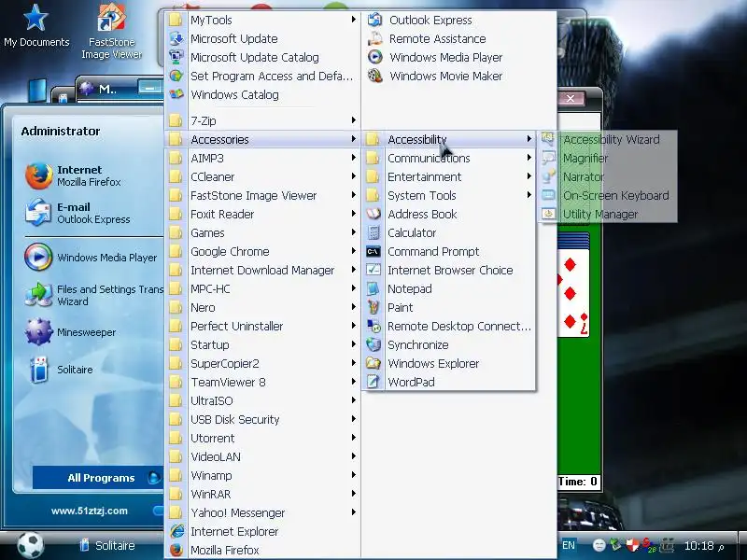747x560 pixels.
Task: Open Internet Explorer from programs list
Action: pyautogui.click(x=262, y=531)
